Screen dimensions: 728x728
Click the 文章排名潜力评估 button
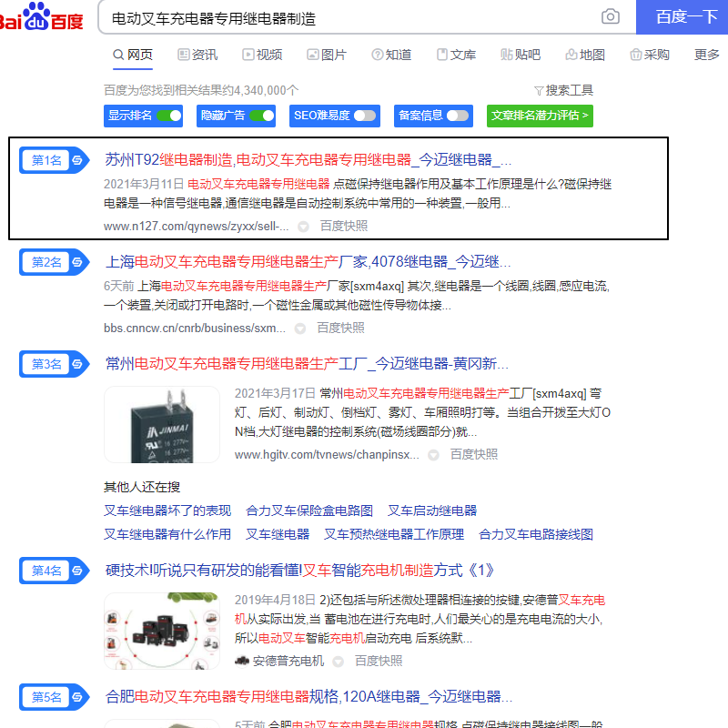tap(540, 116)
